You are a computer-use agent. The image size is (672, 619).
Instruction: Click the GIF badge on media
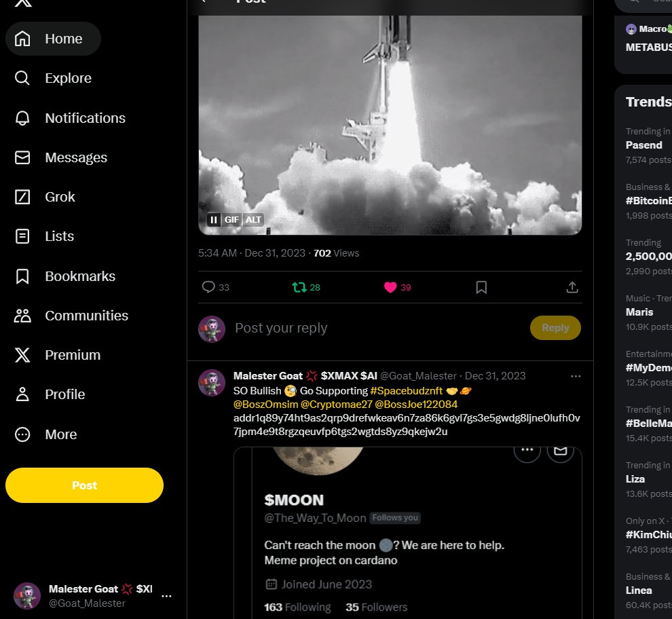pos(231,220)
